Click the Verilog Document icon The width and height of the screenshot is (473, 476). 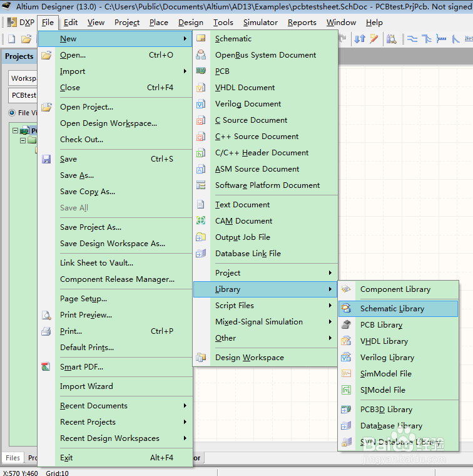(x=201, y=104)
